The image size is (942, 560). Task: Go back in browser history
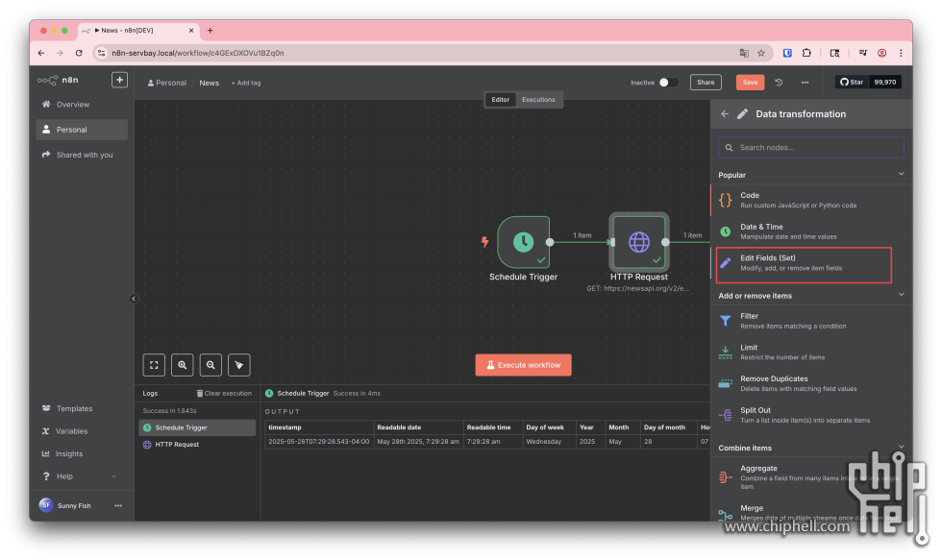(40, 54)
